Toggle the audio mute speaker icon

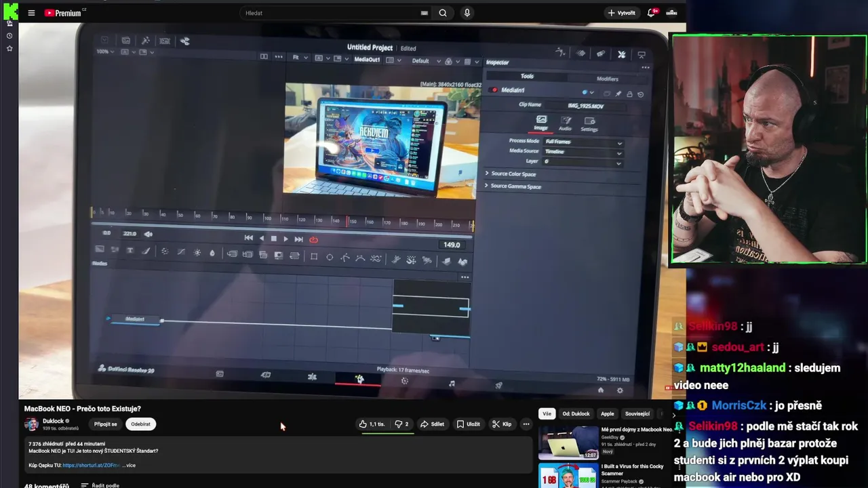point(149,234)
